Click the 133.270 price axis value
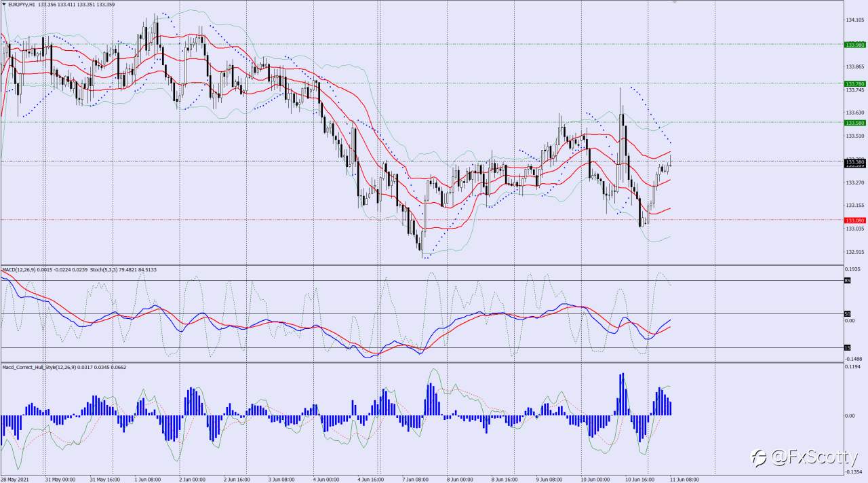868x483 pixels. point(854,182)
